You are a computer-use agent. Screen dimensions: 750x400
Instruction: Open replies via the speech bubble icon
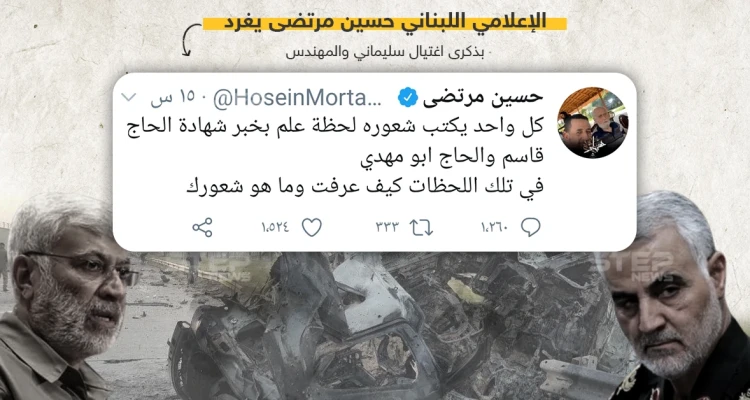coord(531,227)
